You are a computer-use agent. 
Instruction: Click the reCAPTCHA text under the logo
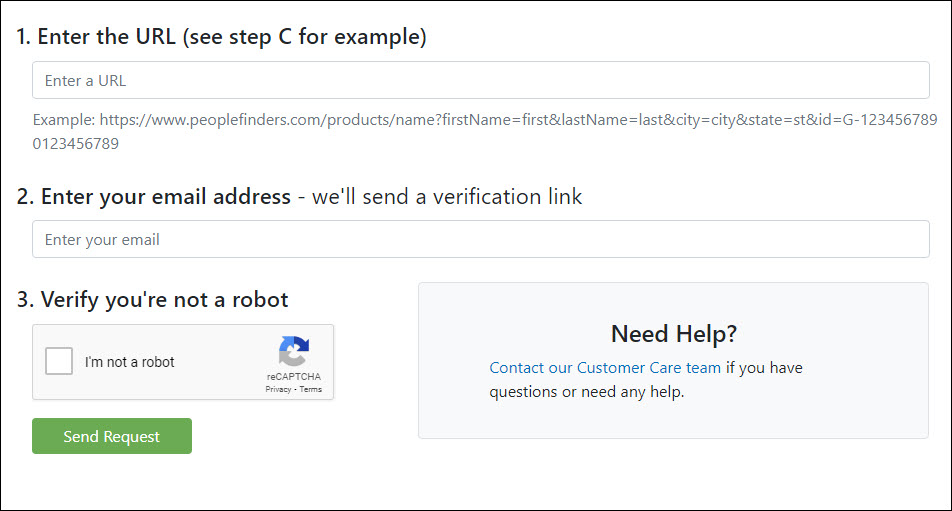pos(294,376)
